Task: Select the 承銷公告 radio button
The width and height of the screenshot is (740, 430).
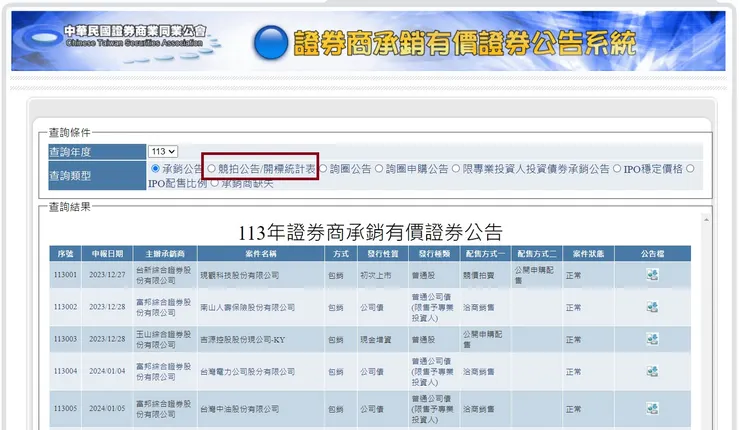Action: pyautogui.click(x=155, y=169)
